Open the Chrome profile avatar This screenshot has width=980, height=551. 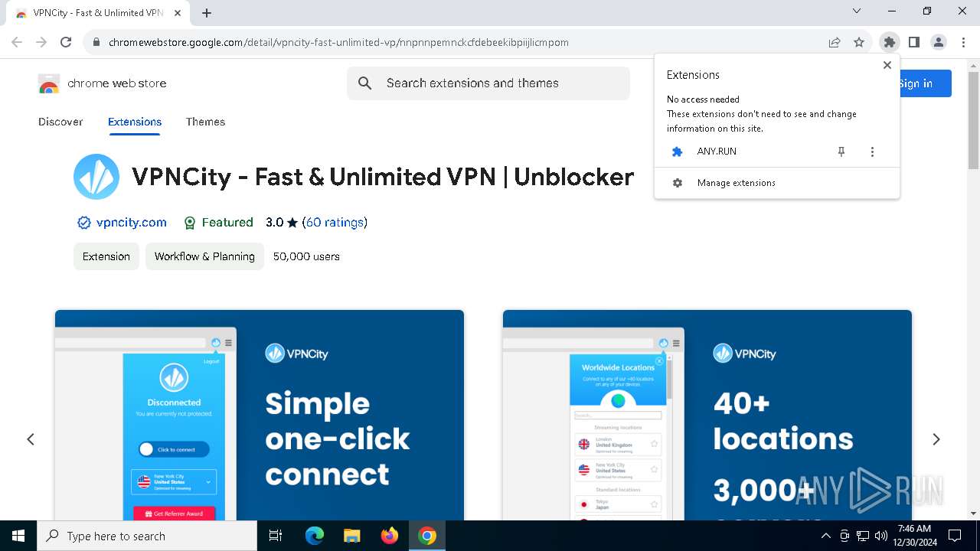939,42
